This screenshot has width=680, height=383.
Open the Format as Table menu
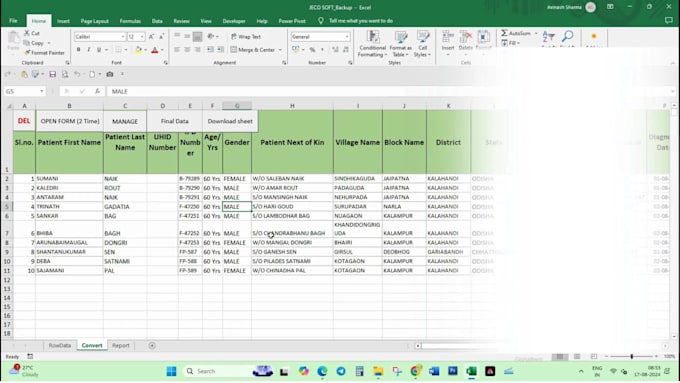tap(400, 44)
